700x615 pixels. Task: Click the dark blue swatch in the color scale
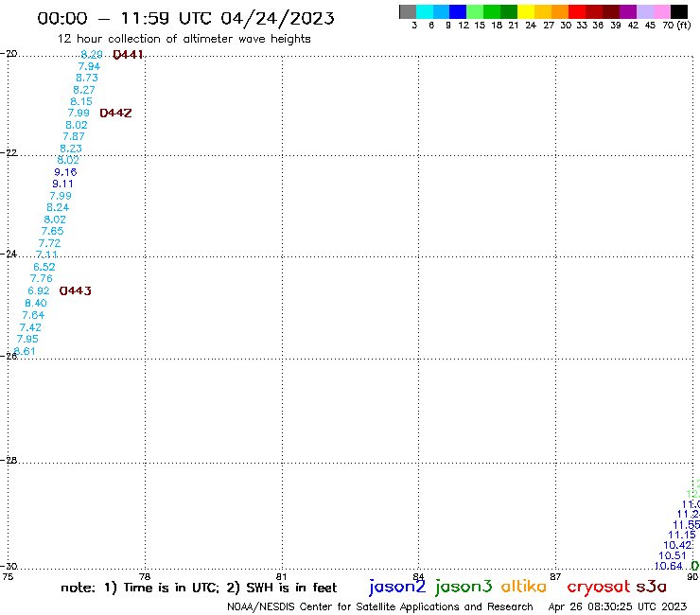[x=458, y=11]
